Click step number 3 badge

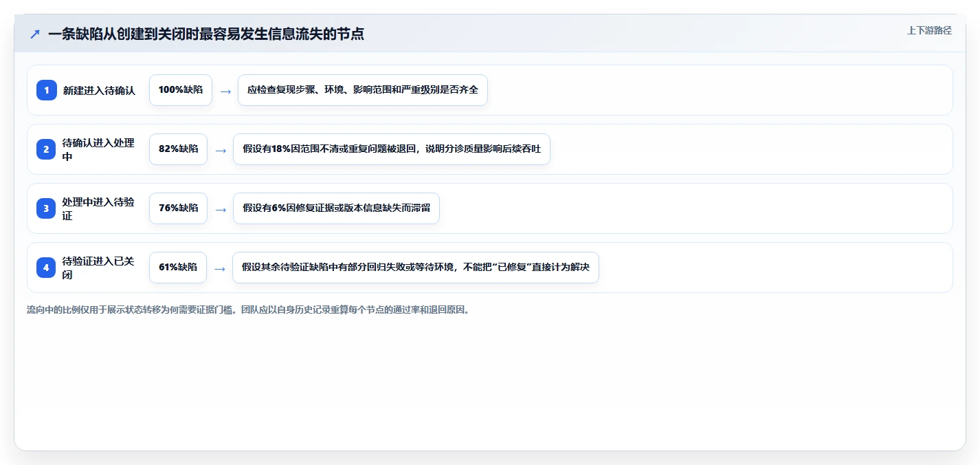click(x=47, y=208)
